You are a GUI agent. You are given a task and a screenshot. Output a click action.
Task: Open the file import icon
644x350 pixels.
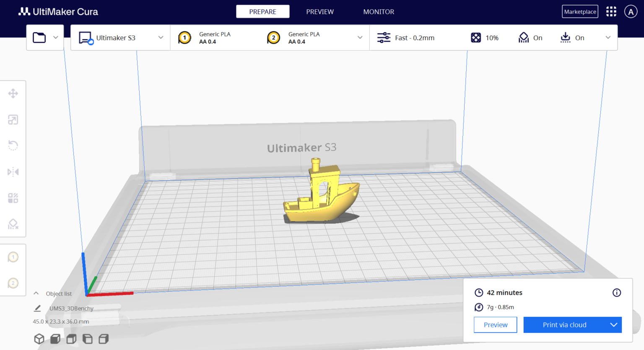click(x=39, y=37)
